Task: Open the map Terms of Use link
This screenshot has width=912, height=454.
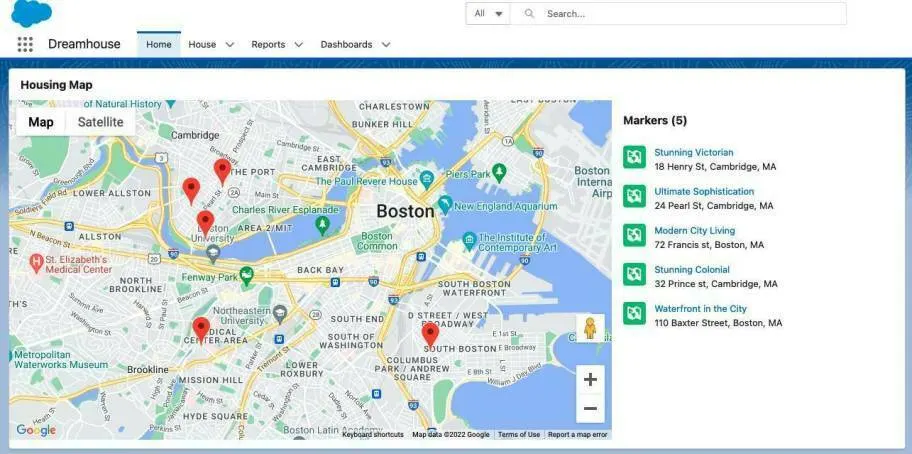Action: coord(519,434)
